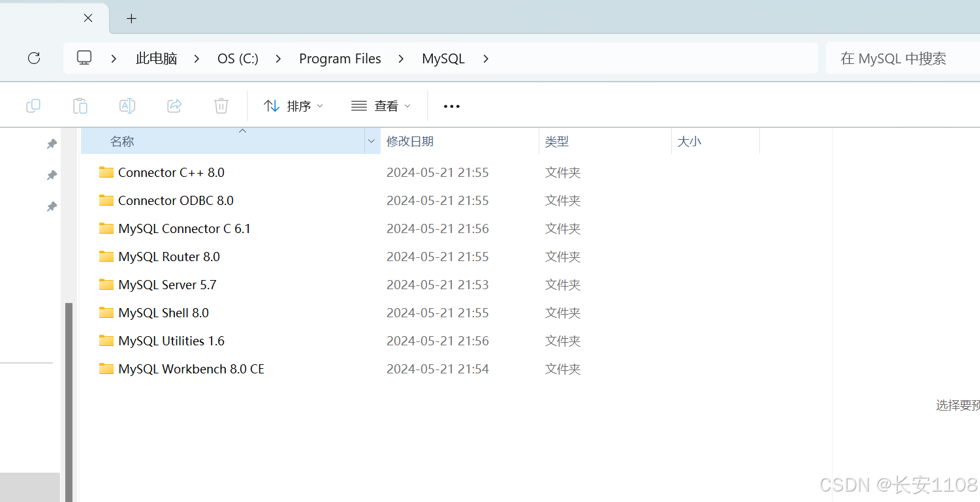Select the MySQL Workbench 8.0 CE name
Screen dimensions: 980x502
[191, 369]
